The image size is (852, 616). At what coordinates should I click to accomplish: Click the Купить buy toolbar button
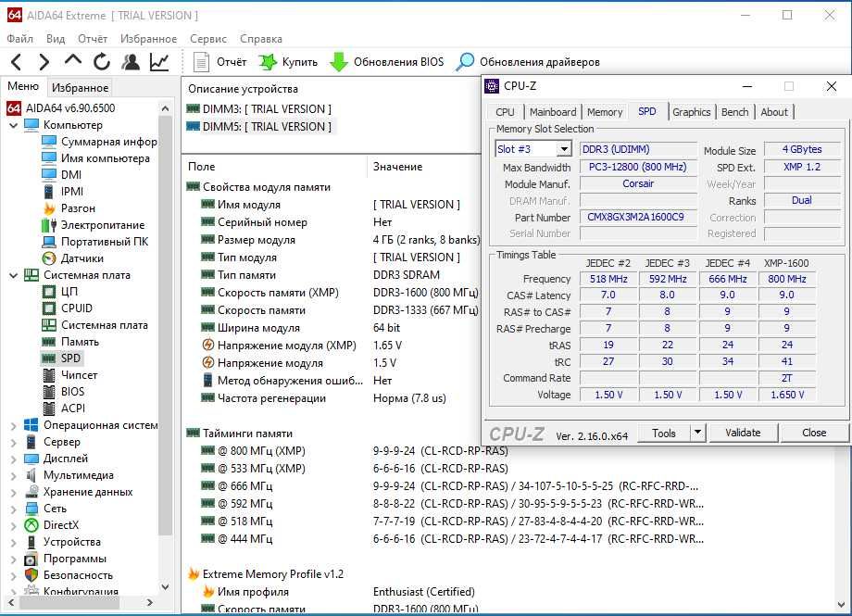pyautogui.click(x=288, y=62)
